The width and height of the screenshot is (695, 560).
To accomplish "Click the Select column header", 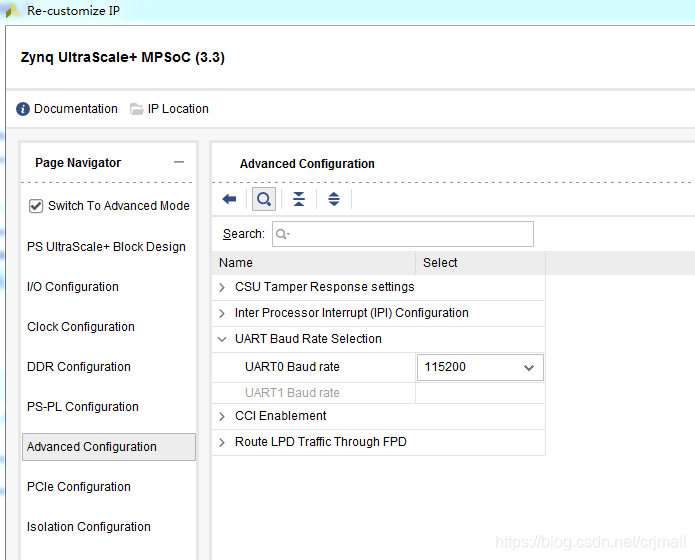I will click(480, 262).
